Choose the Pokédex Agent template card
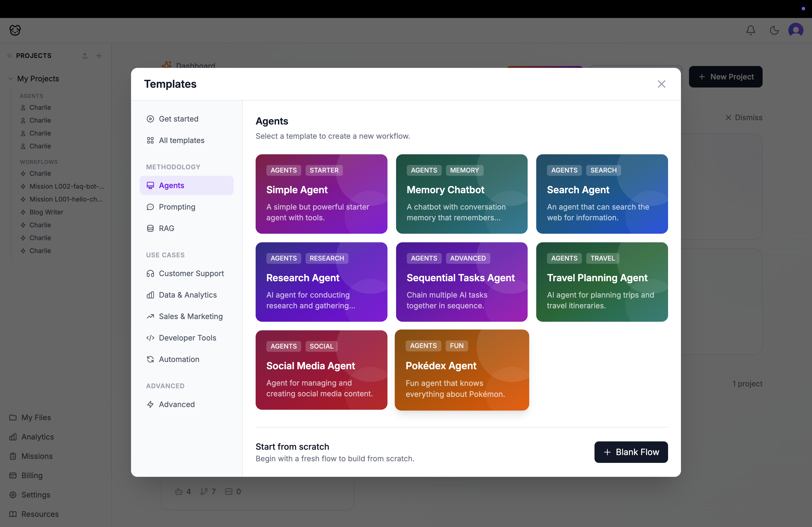812x527 pixels. pos(462,370)
